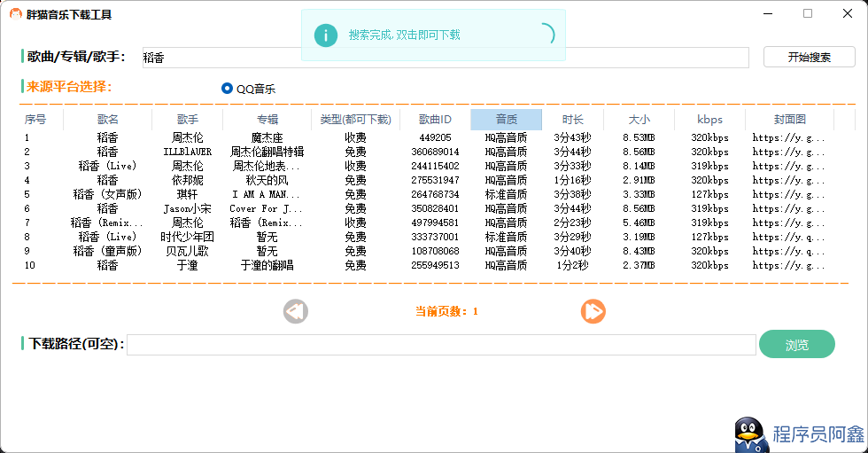The height and width of the screenshot is (453, 868).
Task: Minimize the 胖猫音乐下载工具 window
Action: pos(768,13)
